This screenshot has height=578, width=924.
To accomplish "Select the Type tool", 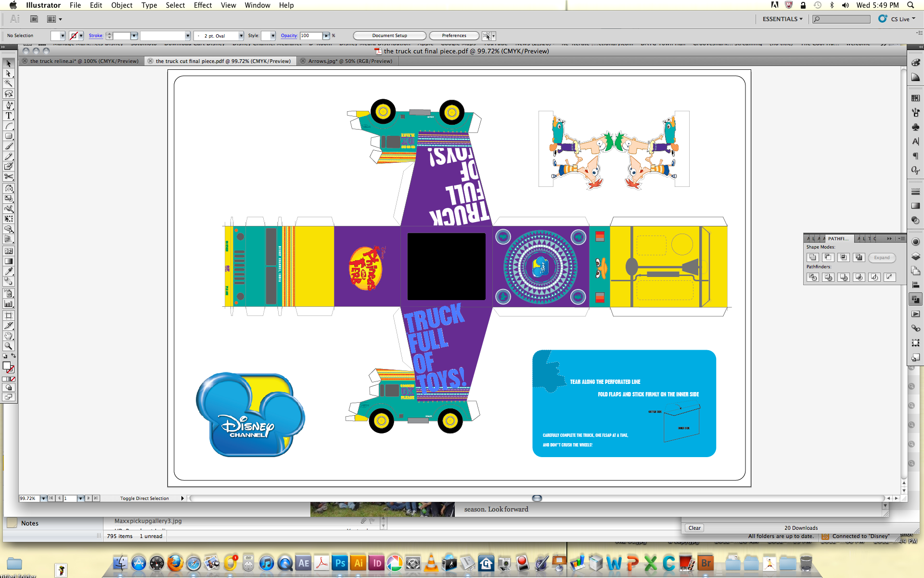I will pos(8,116).
